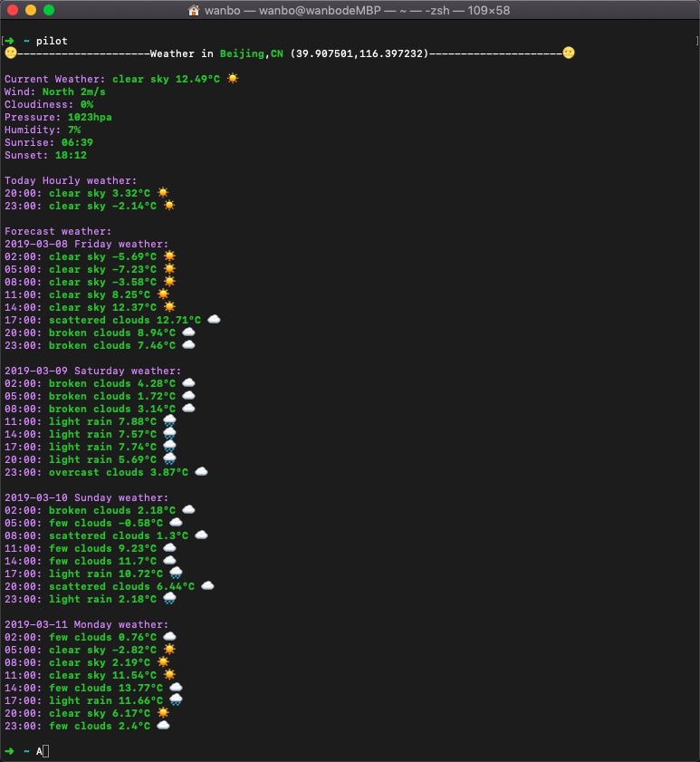700x762 pixels.
Task: Click the terminal cursor after 'A' at prompt
Action: 45,751
